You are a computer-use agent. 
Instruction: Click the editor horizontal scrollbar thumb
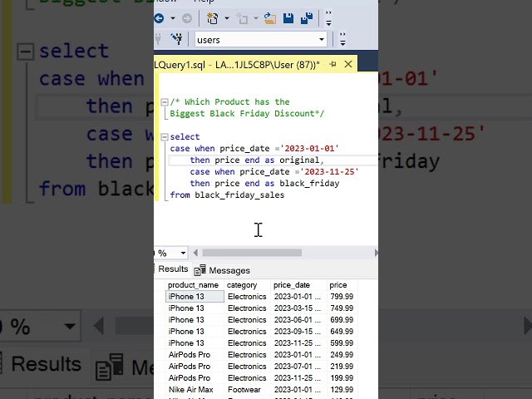(x=252, y=253)
